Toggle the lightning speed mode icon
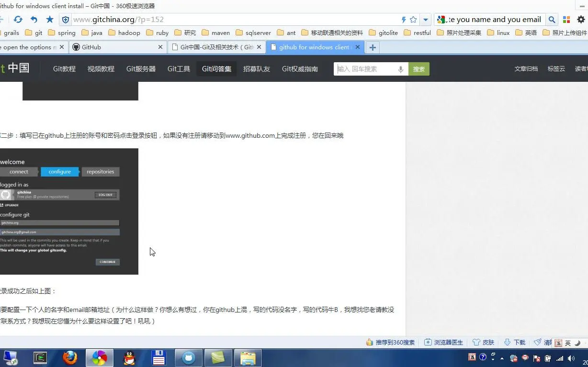The height and width of the screenshot is (367, 588). (x=404, y=20)
